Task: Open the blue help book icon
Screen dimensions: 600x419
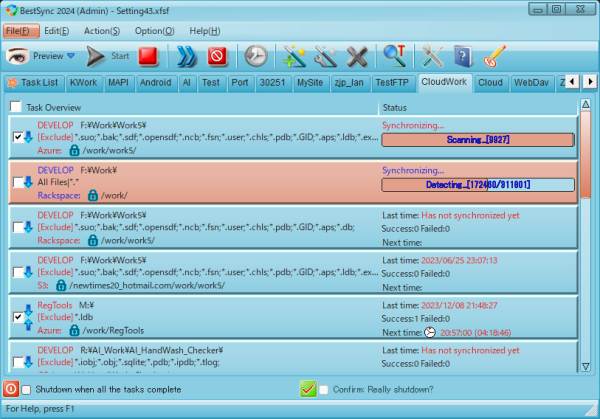Action: 463,56
